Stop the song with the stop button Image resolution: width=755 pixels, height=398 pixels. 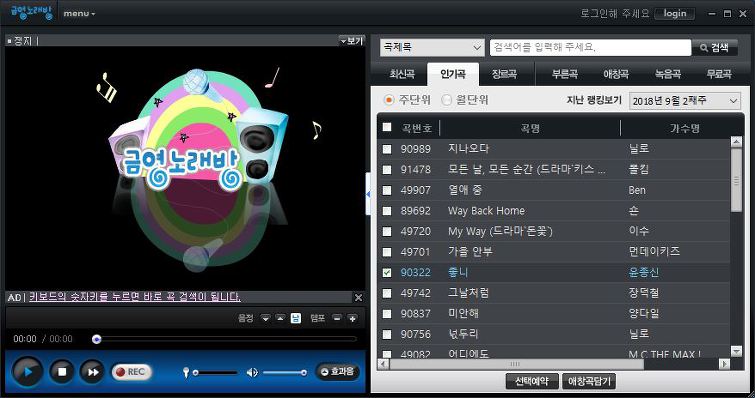point(62,372)
